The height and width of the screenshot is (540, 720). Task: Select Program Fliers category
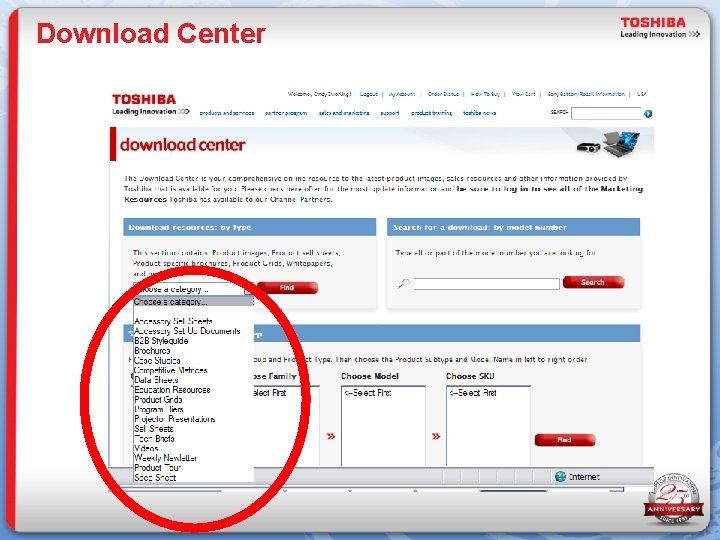point(158,409)
